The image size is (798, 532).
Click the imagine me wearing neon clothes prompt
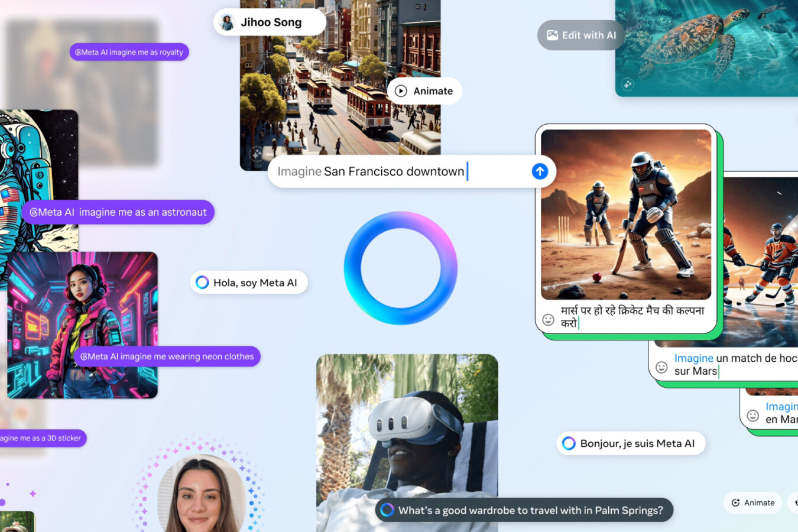167,356
